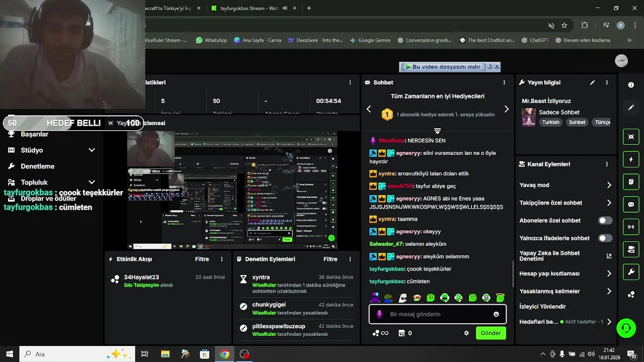Expand Hesap yaşı kısıtlaması options
644x362 pixels.
tap(609, 274)
